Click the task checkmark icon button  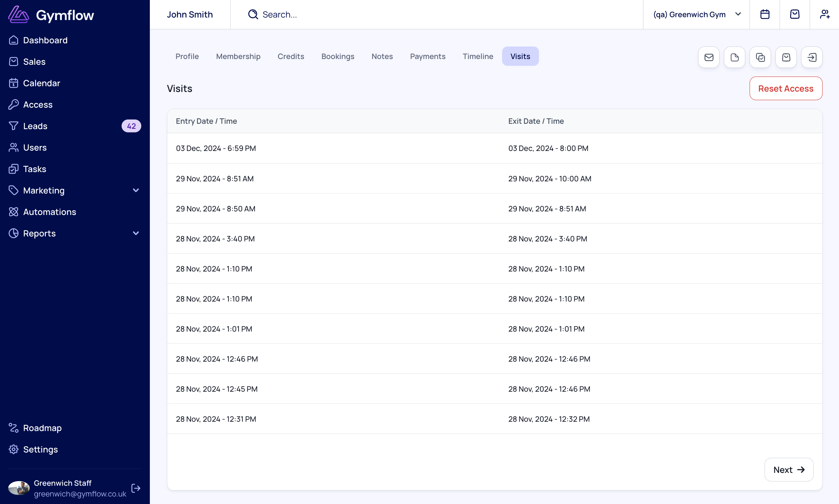tap(760, 57)
